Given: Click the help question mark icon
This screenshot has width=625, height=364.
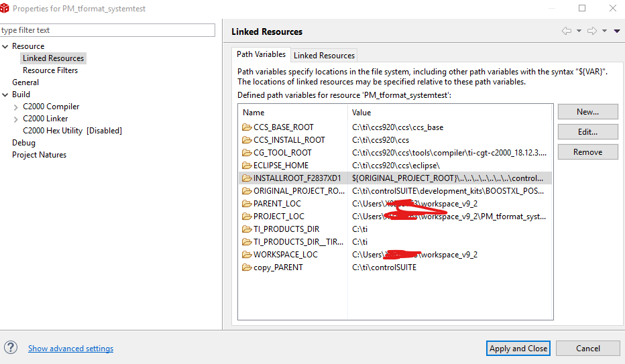Looking at the screenshot, I should click(x=11, y=347).
